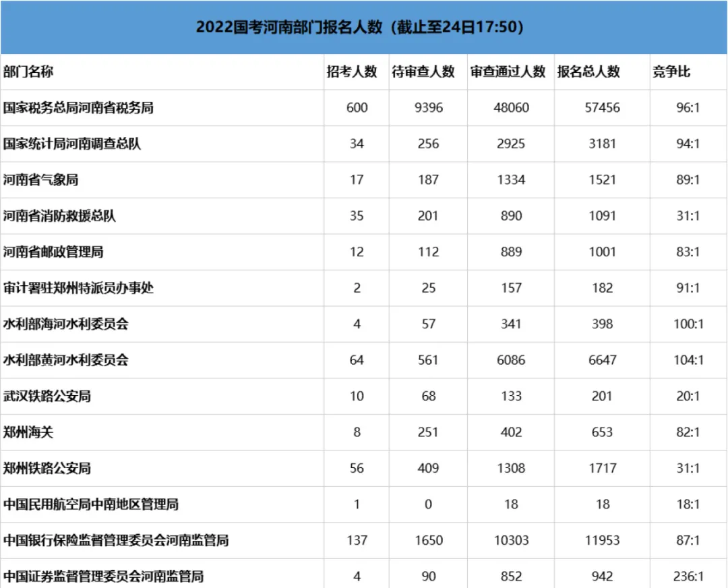The image size is (728, 588).
Task: Click the total 1521 cell
Action: point(602,180)
